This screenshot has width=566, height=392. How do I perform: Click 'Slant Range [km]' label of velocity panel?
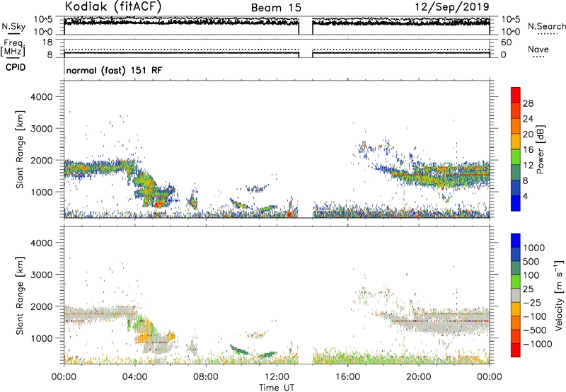[x=20, y=296]
